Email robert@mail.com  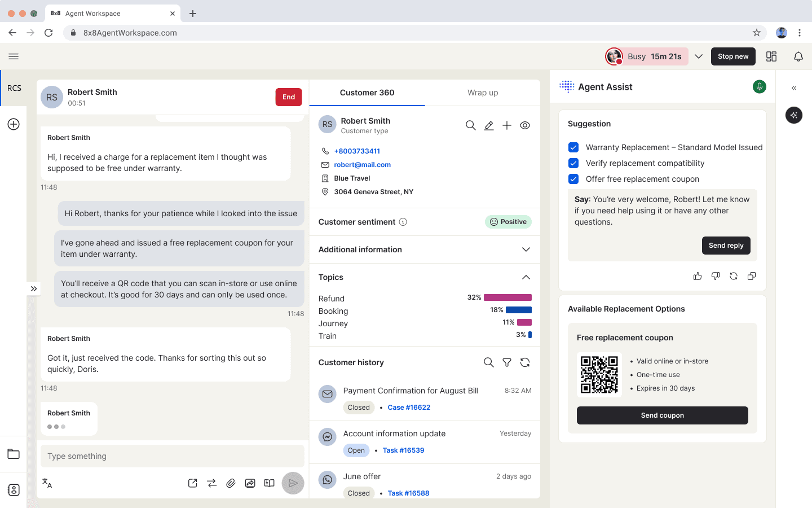[362, 165]
